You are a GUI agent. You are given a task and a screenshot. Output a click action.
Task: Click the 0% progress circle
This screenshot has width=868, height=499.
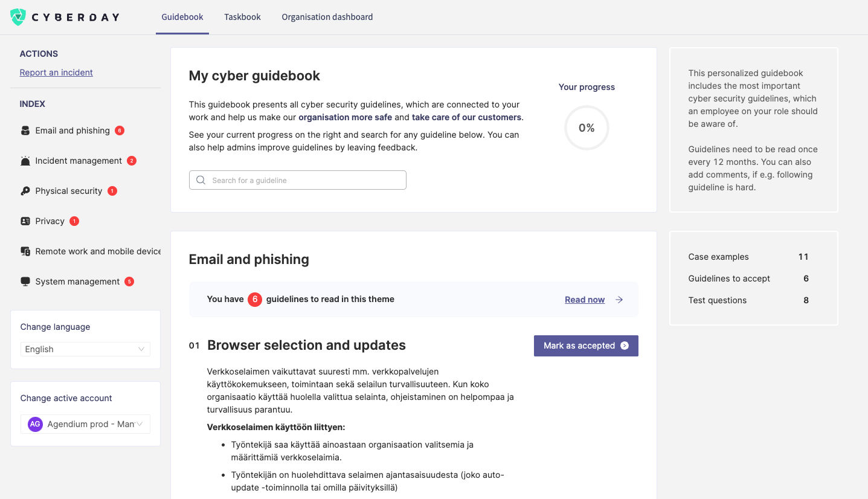(x=587, y=128)
